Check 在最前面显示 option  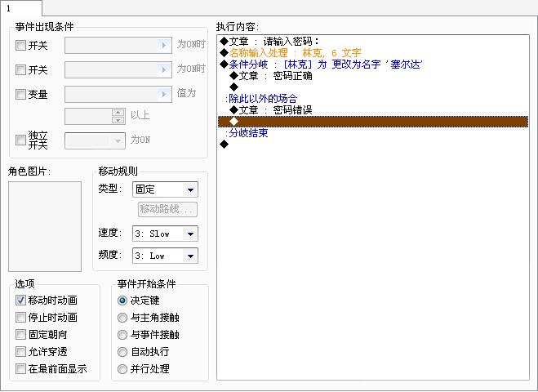20,369
